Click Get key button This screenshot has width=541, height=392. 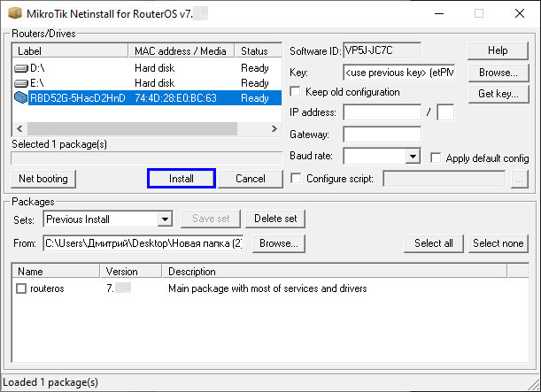tap(498, 93)
